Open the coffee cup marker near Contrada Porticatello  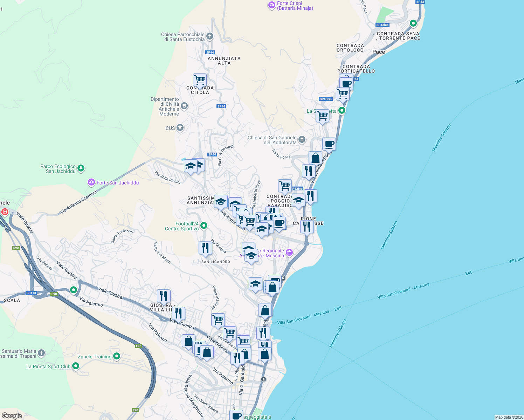346,83
